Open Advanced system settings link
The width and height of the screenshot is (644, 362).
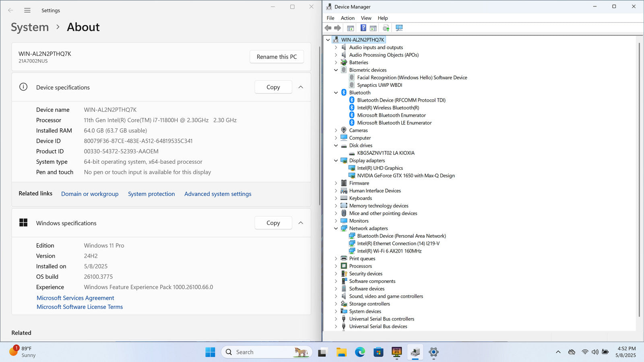tap(218, 194)
